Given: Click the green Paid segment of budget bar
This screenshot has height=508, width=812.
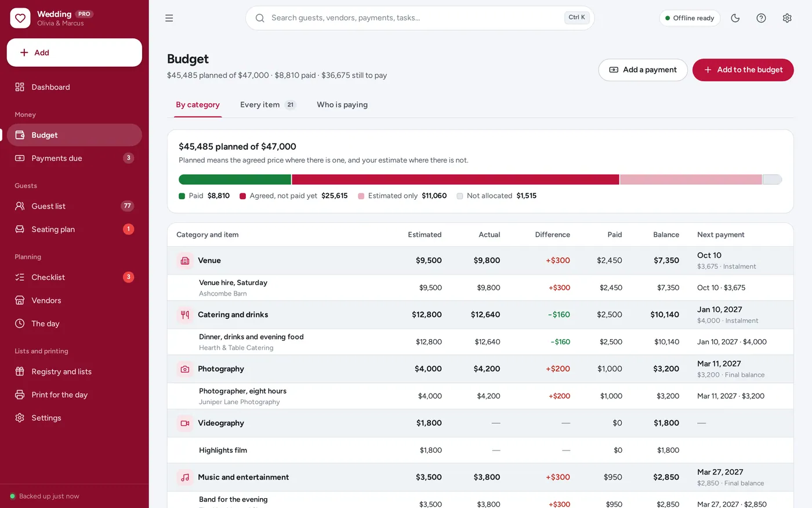Looking at the screenshot, I should click(235, 179).
